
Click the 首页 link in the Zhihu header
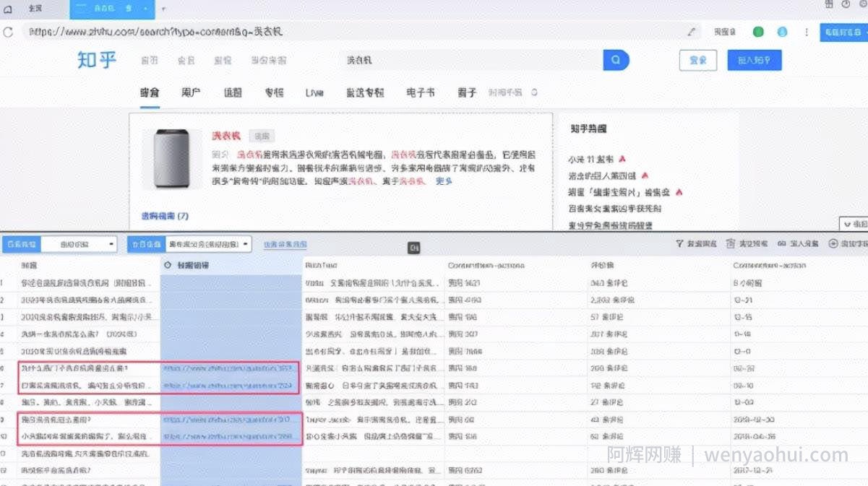click(x=150, y=61)
